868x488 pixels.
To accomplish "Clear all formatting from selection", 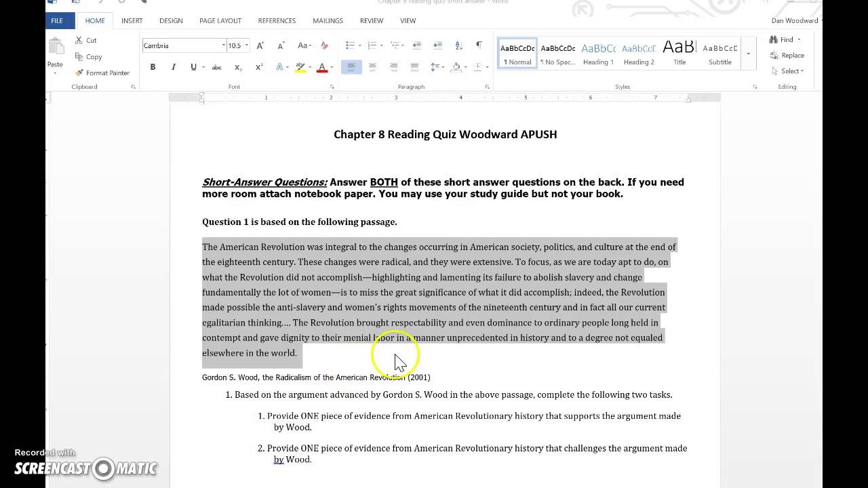I will click(324, 45).
